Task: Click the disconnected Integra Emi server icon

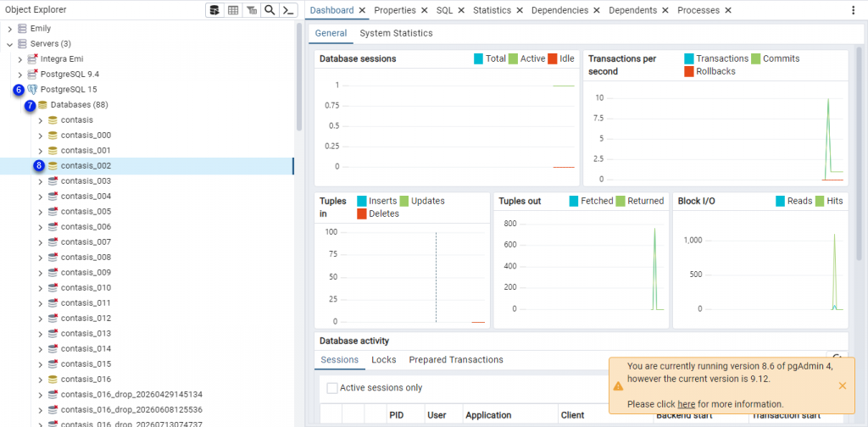Action: tap(33, 58)
